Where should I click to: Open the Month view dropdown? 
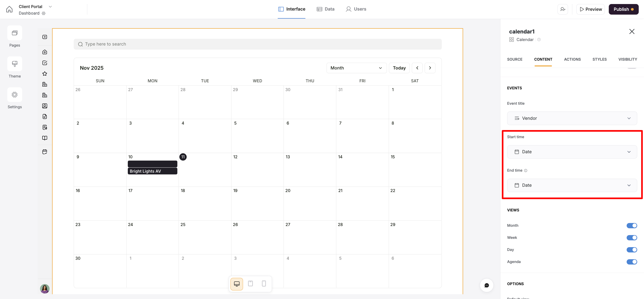click(356, 68)
